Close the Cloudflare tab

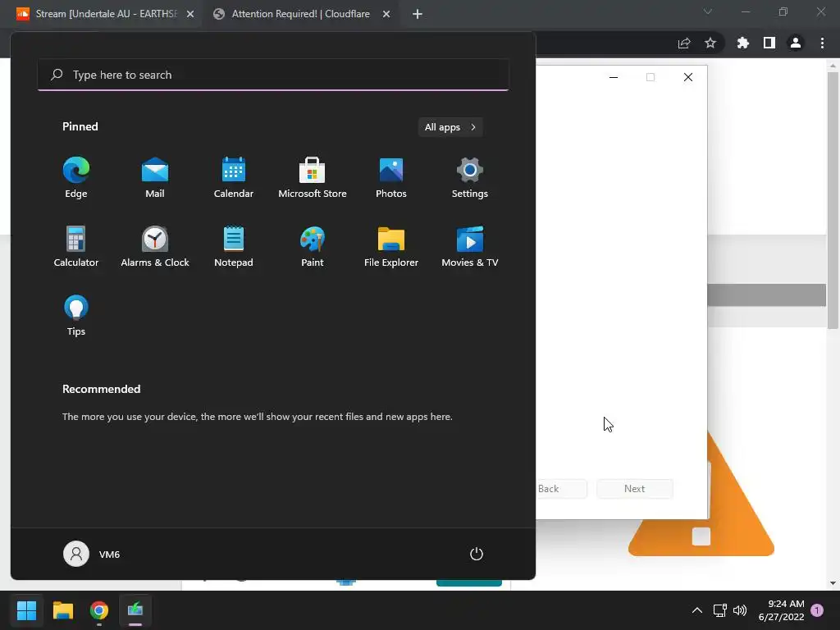click(386, 15)
